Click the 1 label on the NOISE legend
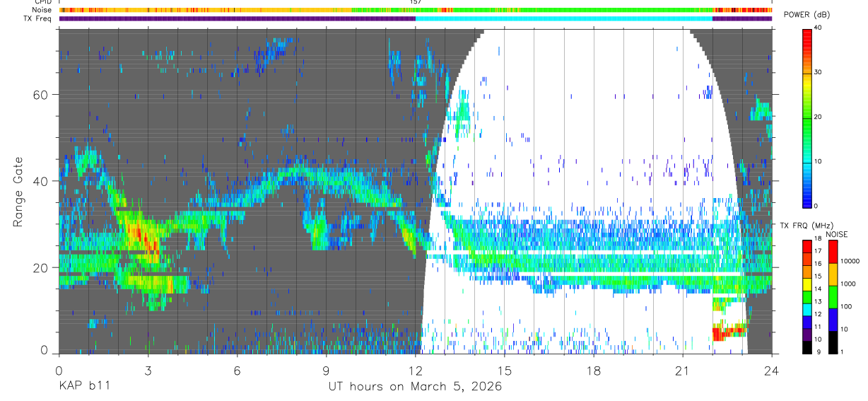 click(842, 351)
